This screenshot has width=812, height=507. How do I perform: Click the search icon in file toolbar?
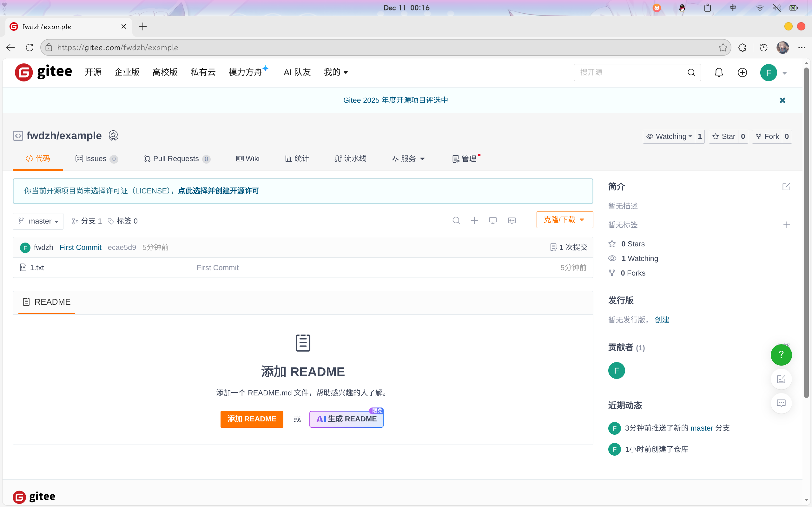pos(456,221)
